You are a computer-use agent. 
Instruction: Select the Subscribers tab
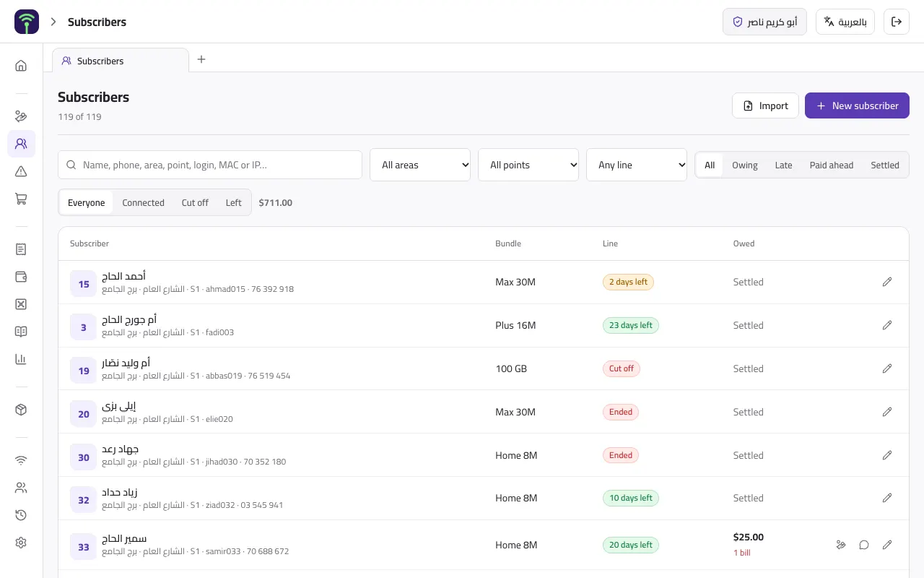(x=121, y=61)
